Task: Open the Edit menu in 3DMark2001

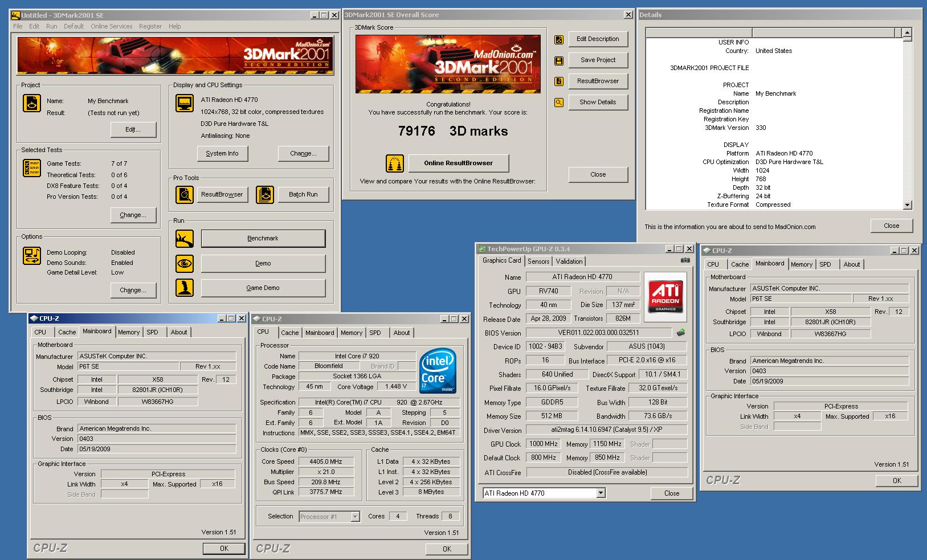Action: pos(34,26)
